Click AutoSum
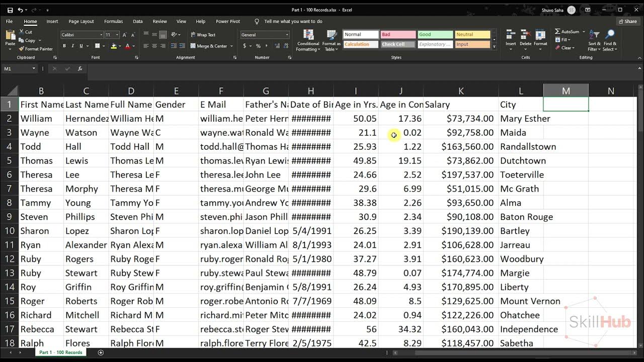Viewport: 644px width, 362px height. [567, 32]
